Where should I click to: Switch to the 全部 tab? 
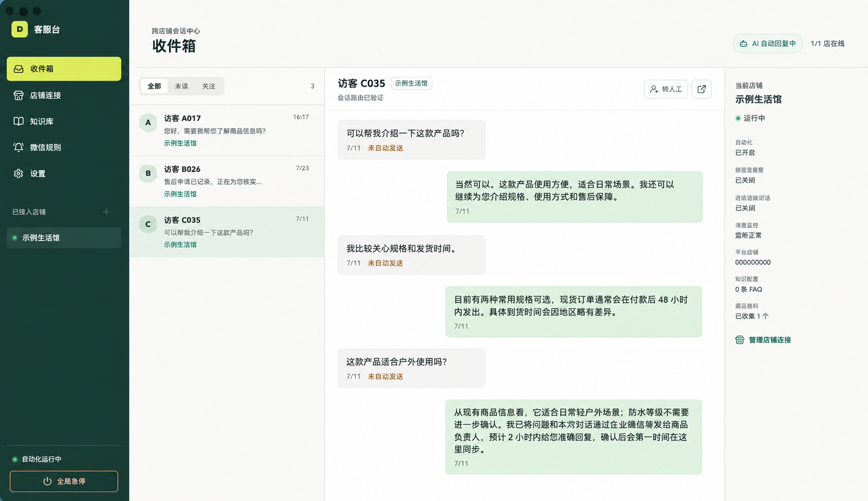pos(154,86)
